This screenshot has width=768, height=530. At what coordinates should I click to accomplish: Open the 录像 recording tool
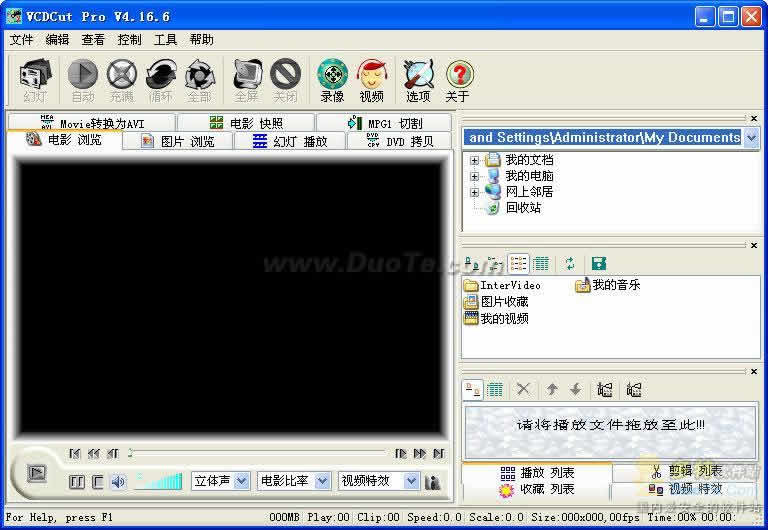[x=333, y=81]
